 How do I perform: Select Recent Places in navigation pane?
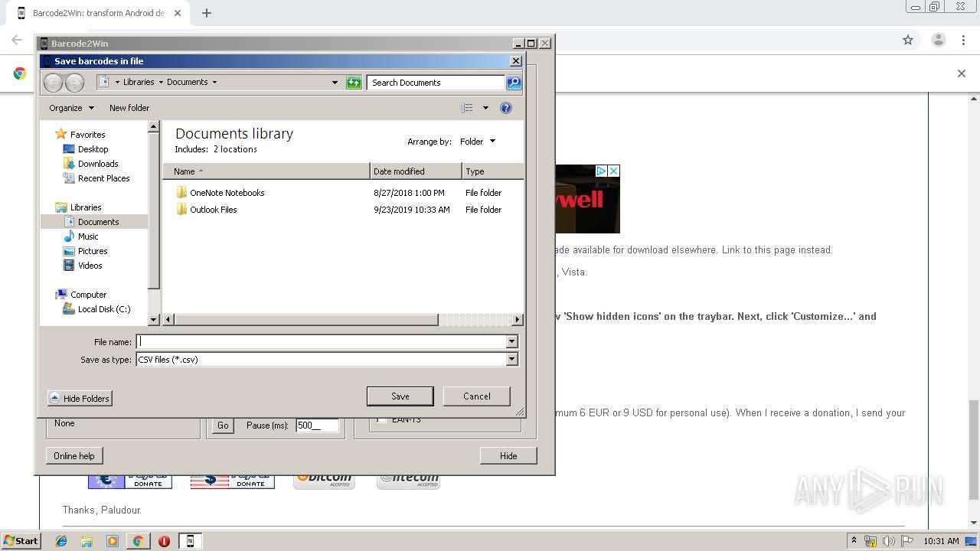[103, 178]
